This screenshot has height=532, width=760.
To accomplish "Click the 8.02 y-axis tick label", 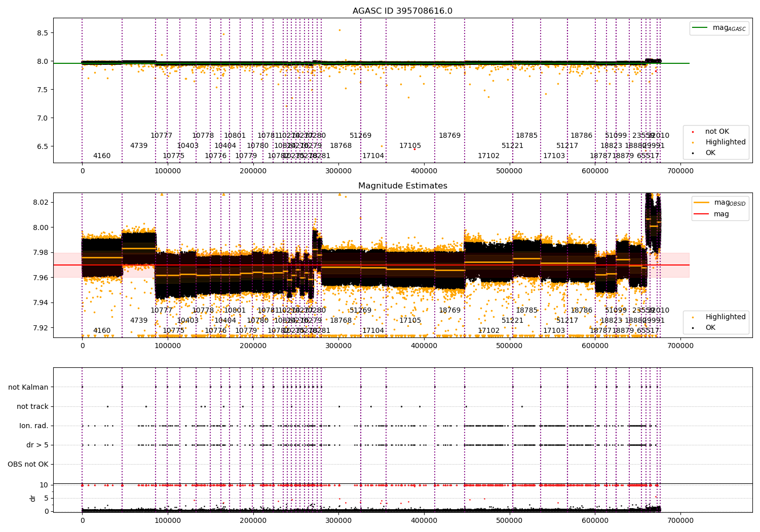I will click(41, 202).
